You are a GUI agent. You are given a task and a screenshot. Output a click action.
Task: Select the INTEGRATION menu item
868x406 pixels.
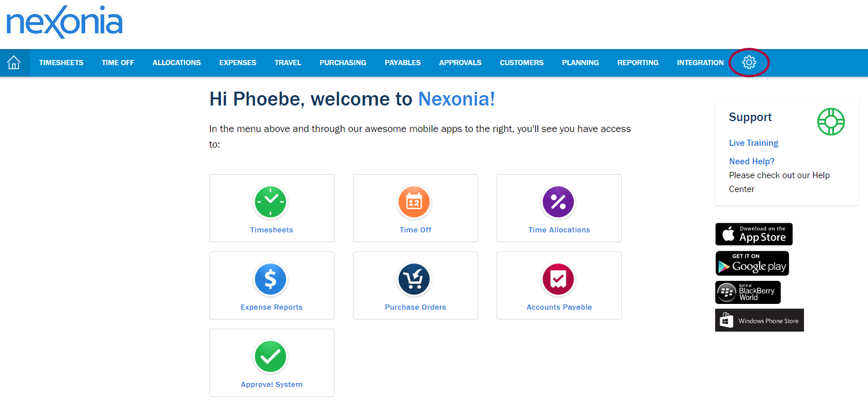[x=700, y=63]
